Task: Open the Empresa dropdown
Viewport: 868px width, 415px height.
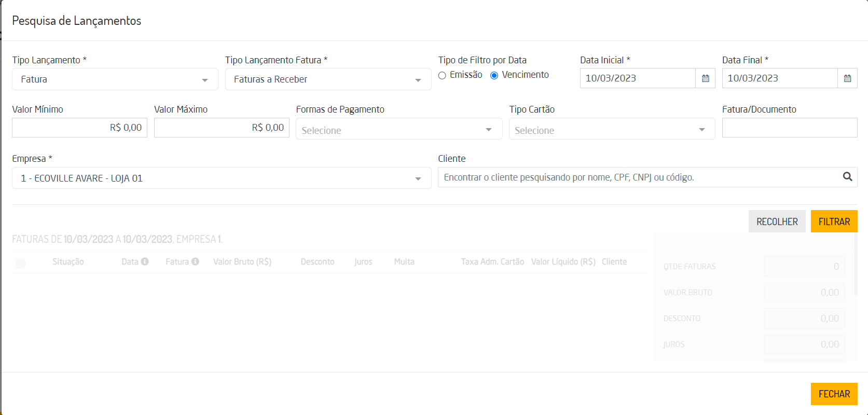Action: pyautogui.click(x=222, y=178)
